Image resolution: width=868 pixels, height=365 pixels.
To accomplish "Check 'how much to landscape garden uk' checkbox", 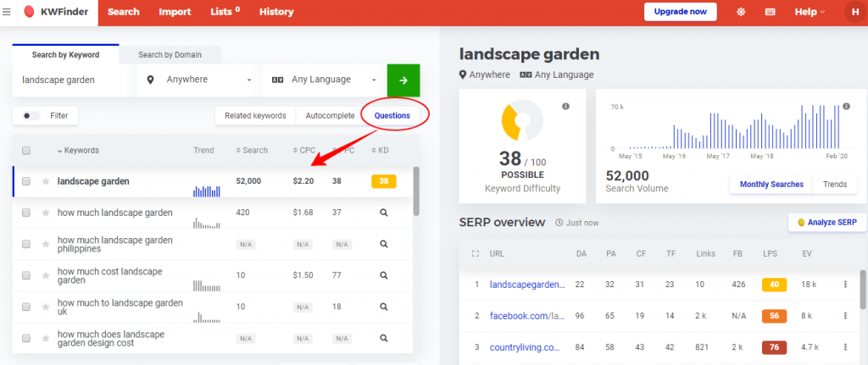I will [x=26, y=307].
